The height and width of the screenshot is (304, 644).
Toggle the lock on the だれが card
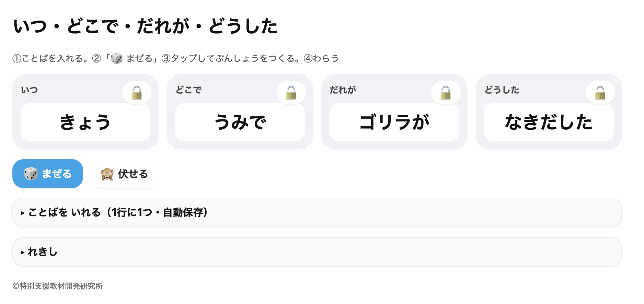pos(446,93)
